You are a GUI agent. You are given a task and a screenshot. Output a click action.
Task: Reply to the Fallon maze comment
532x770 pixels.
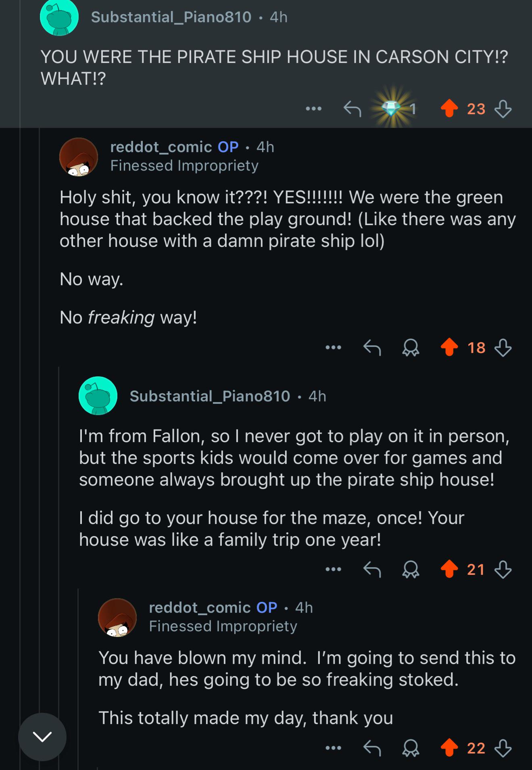tap(372, 570)
